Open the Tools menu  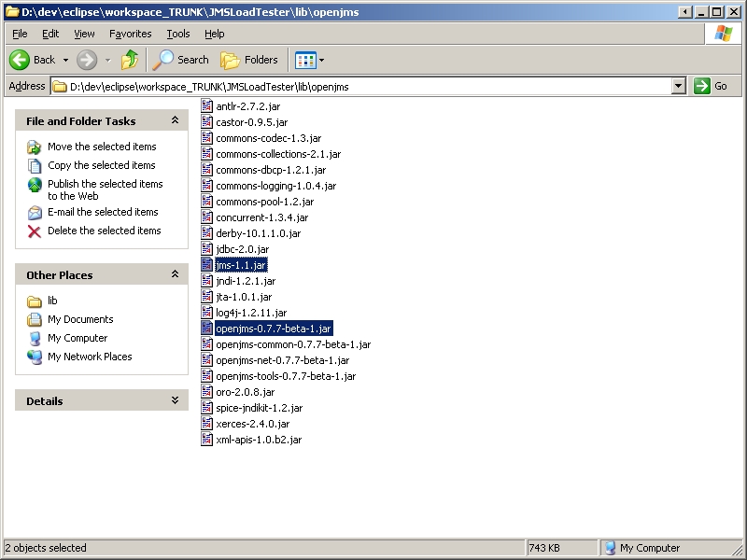pos(178,34)
